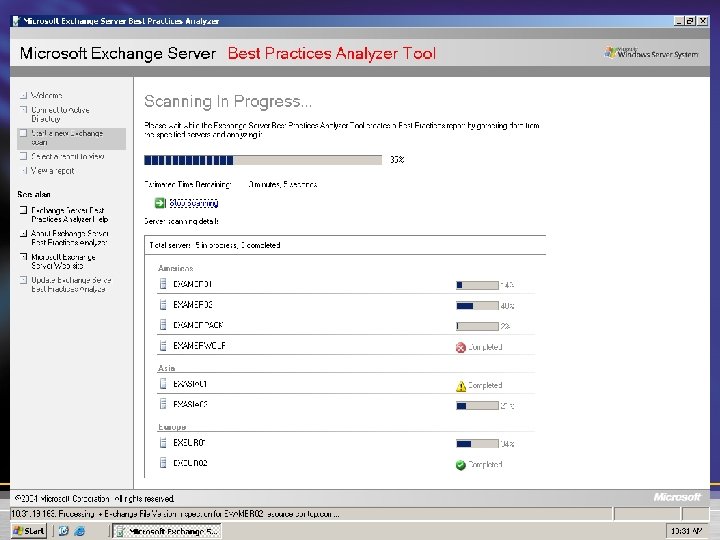Click the server icon beside EXEUR02

click(163, 463)
